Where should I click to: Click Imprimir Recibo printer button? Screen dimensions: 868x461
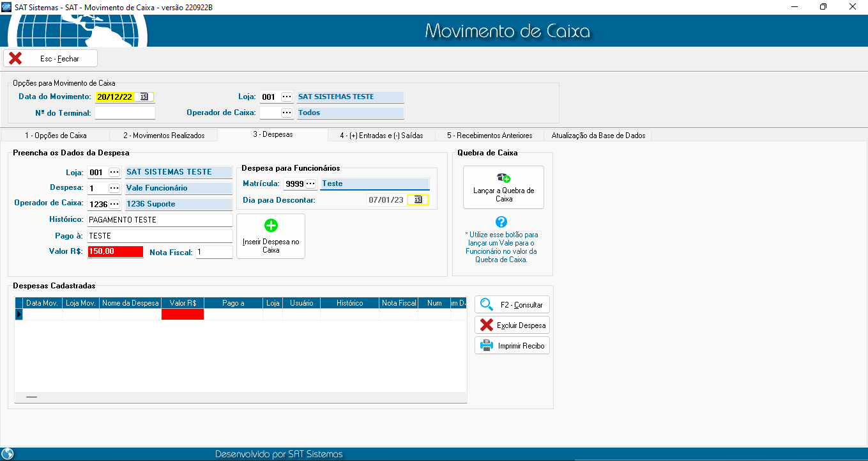point(512,346)
